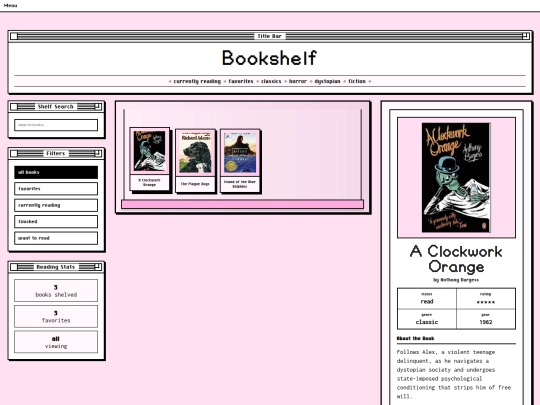Open the fiction link in the header
Screen dimensions: 540x405
(357, 81)
